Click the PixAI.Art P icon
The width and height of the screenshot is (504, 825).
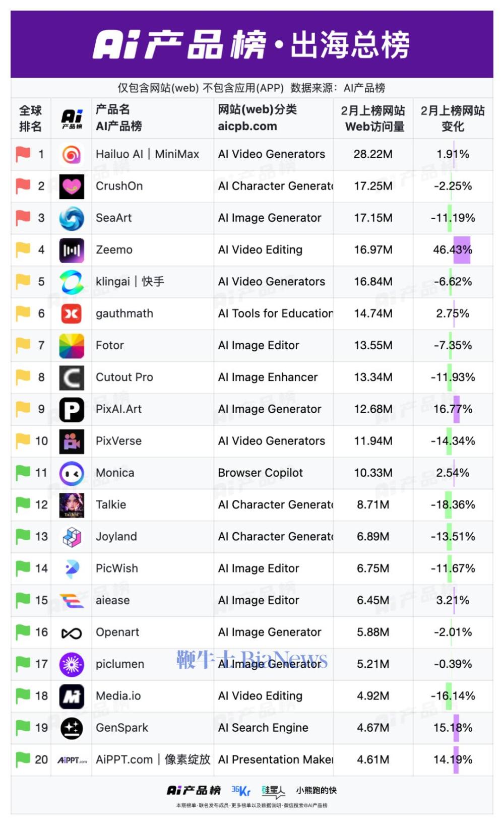click(x=72, y=409)
